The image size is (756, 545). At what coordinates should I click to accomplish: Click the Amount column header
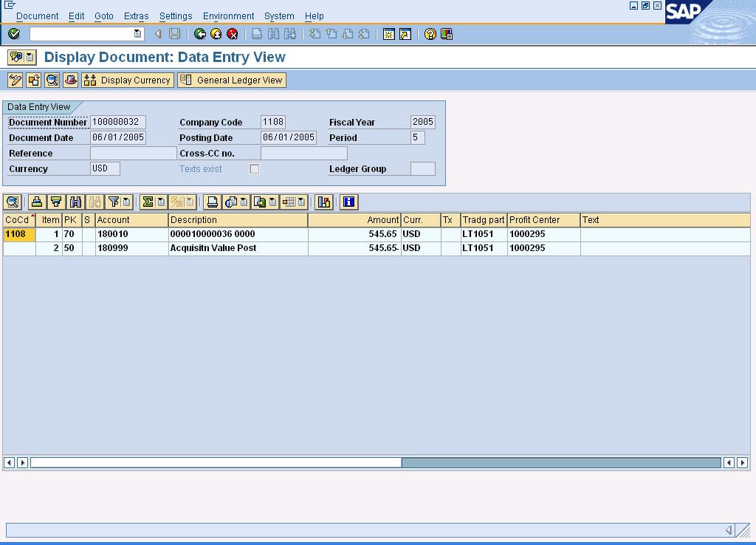coord(354,220)
